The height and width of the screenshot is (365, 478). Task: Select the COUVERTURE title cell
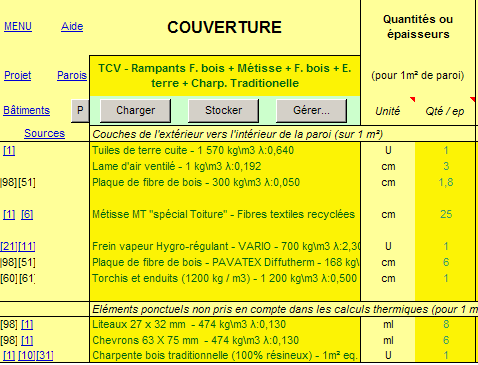(225, 27)
